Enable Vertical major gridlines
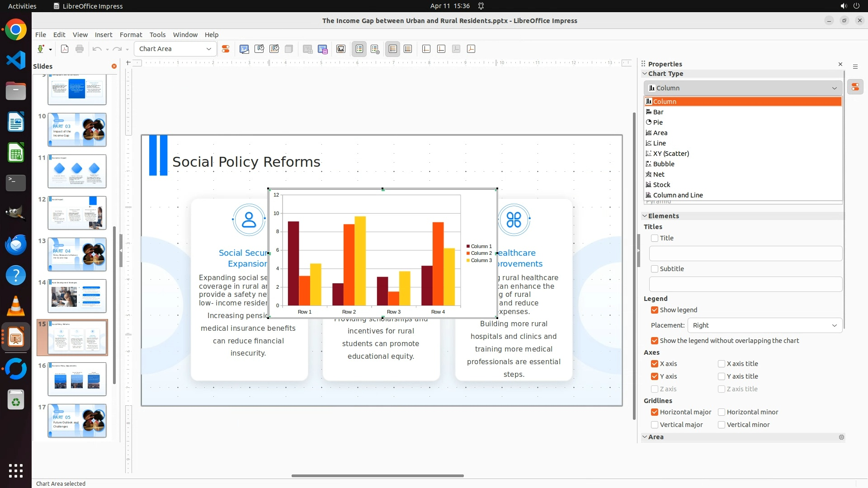This screenshot has width=868, height=488. (655, 425)
